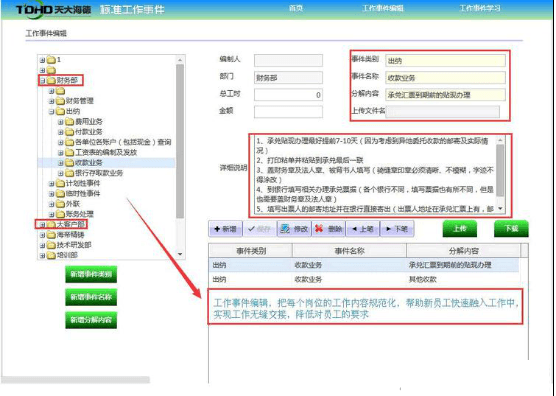Expand the 临时性事件 tree node
The width and height of the screenshot is (556, 396).
[x=52, y=194]
